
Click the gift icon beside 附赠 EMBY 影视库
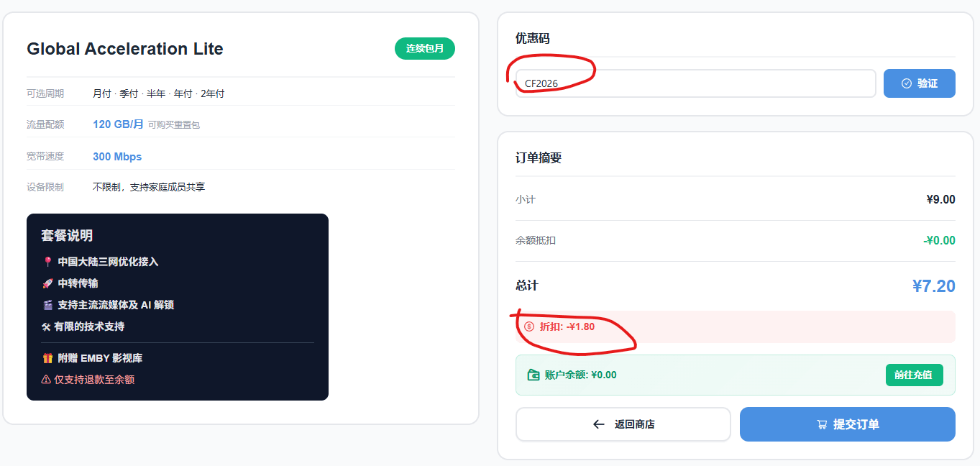pyautogui.click(x=48, y=357)
